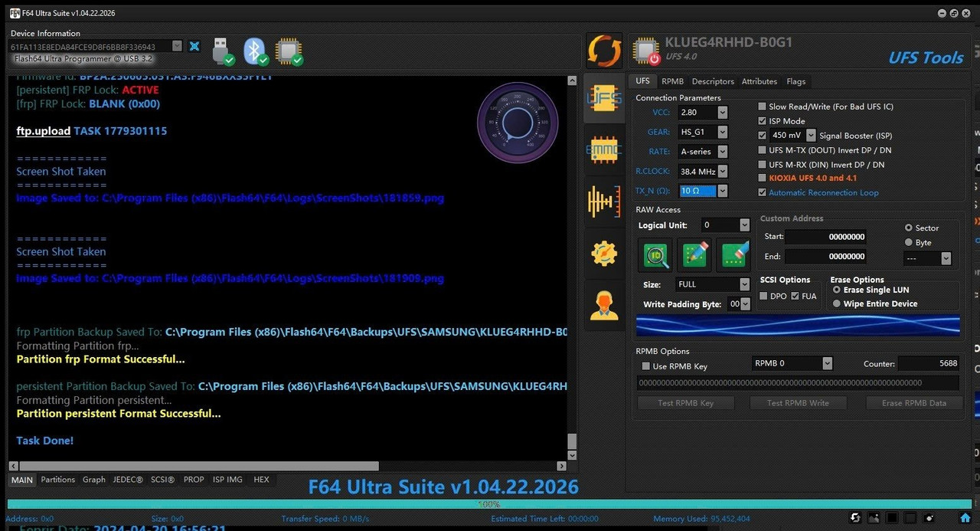
Task: Open the support agent sidebar icon
Action: 604,305
